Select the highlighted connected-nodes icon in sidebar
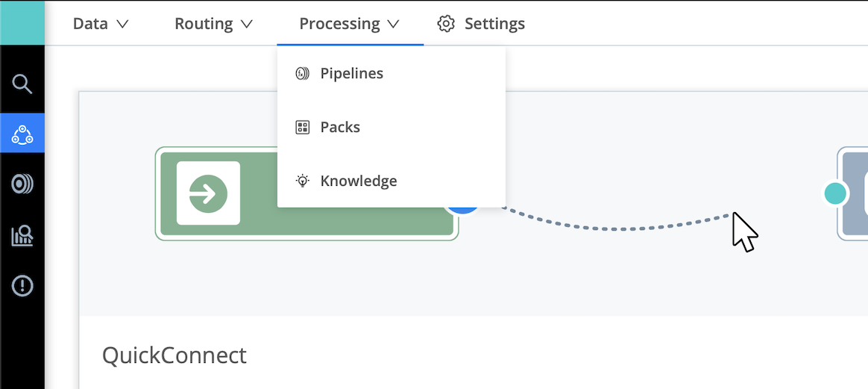The image size is (868, 389). pyautogui.click(x=22, y=134)
